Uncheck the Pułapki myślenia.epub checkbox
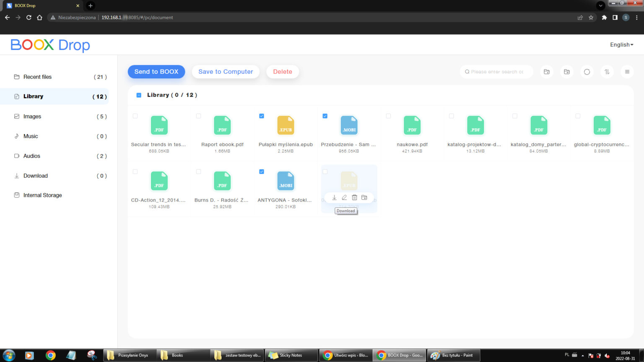This screenshot has width=644, height=362. point(262,116)
